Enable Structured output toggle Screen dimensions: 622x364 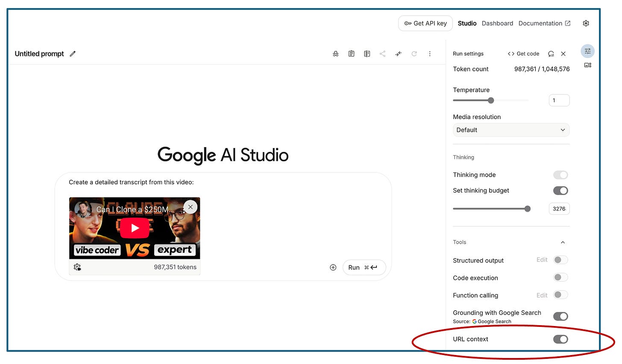[x=560, y=260]
